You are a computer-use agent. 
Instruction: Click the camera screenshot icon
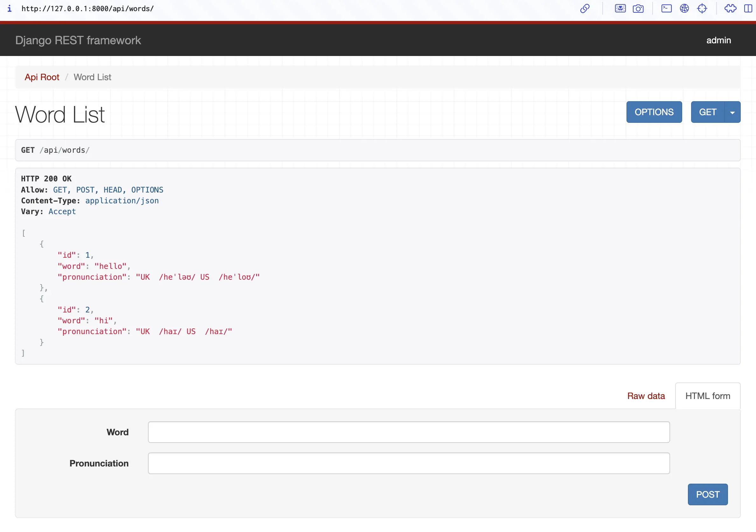[x=638, y=9]
